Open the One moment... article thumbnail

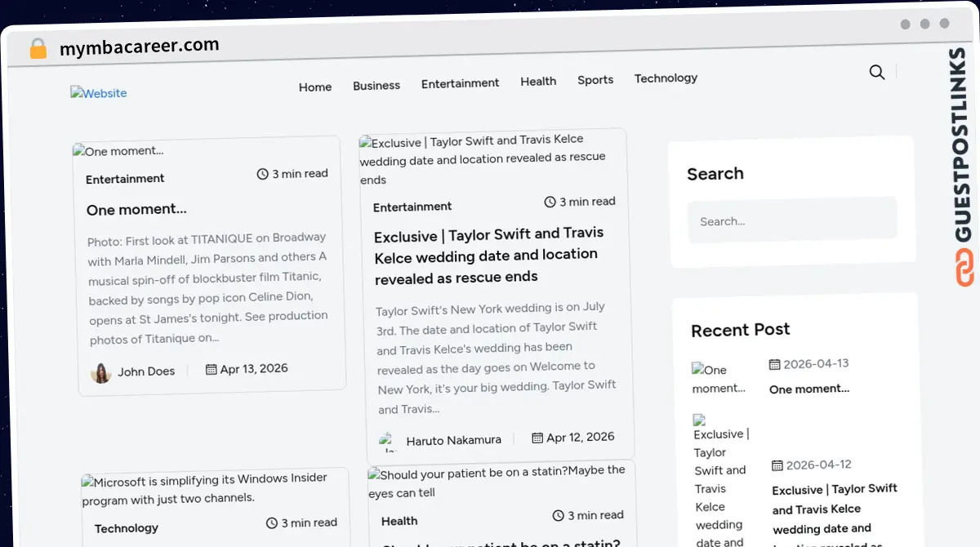(118, 151)
